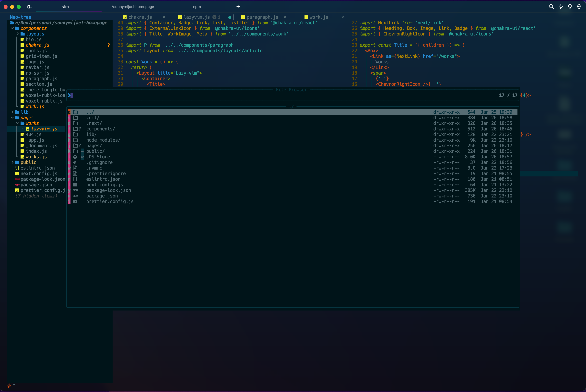This screenshot has height=392, width=586.
Task: Click the package.json npm icon in File Browser
Action: click(75, 196)
